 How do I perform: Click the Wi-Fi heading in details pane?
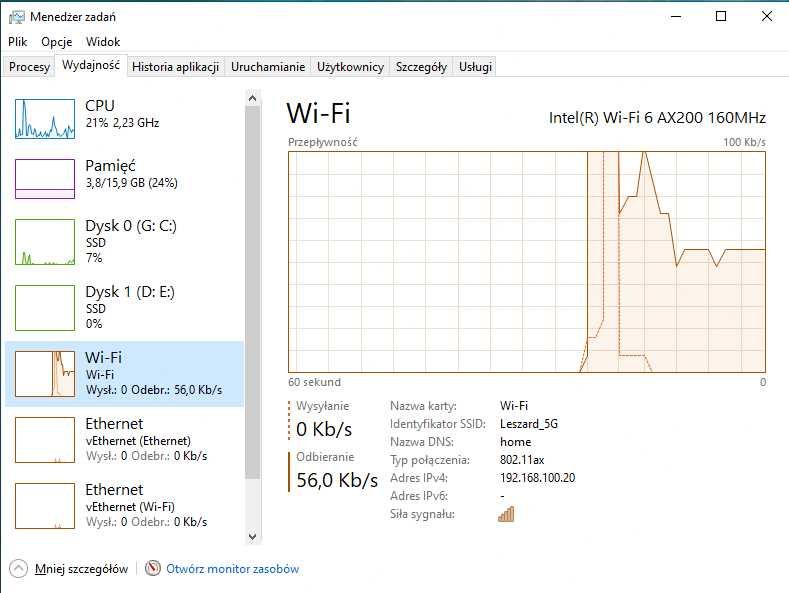tap(319, 113)
